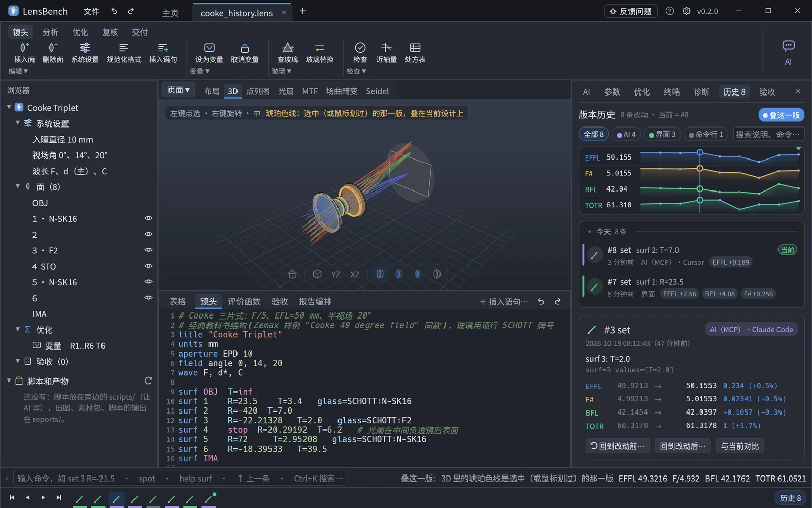The image size is (812, 508).
Task: Toggle visibility of surface 6
Action: (x=148, y=298)
